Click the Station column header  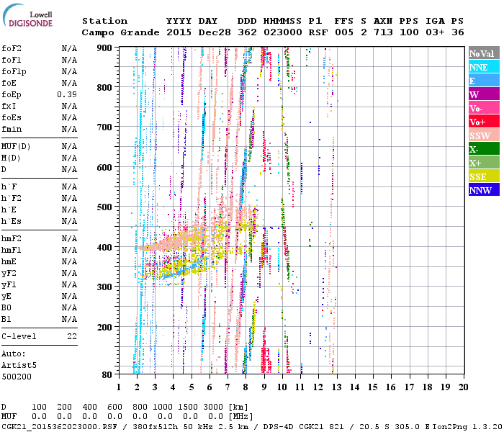105,21
